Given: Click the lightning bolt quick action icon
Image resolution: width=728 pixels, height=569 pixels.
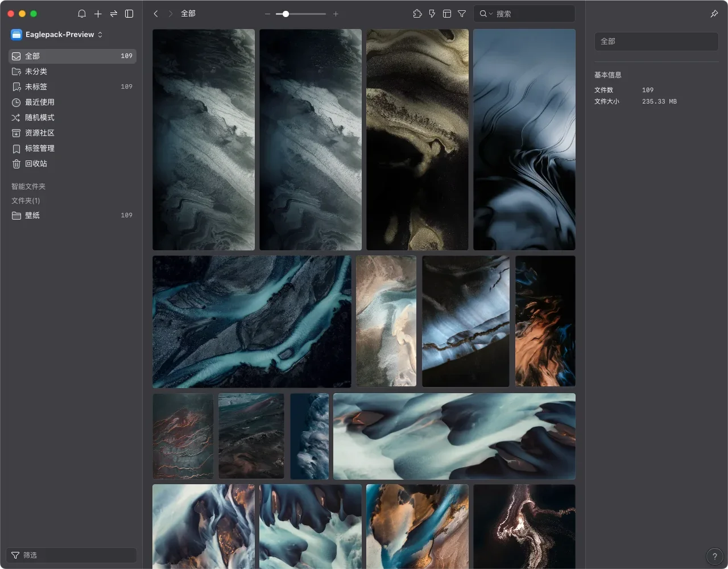Looking at the screenshot, I should tap(432, 14).
